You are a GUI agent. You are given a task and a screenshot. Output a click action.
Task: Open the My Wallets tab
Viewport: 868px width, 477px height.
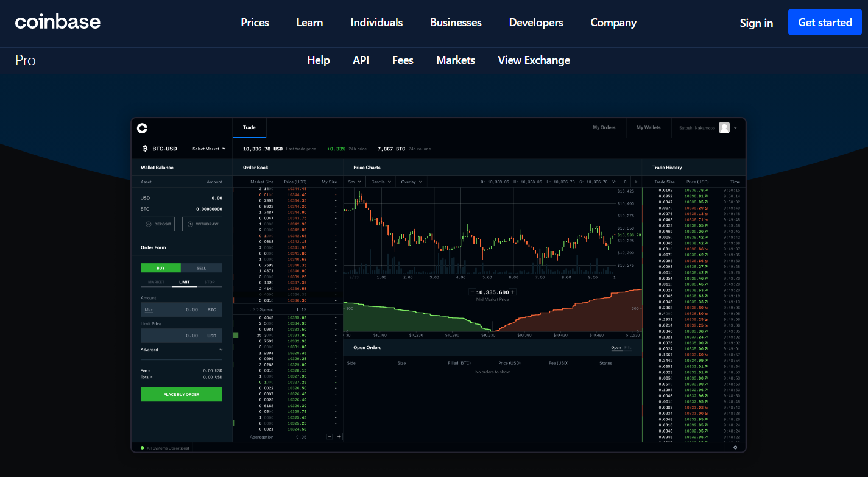click(x=649, y=128)
